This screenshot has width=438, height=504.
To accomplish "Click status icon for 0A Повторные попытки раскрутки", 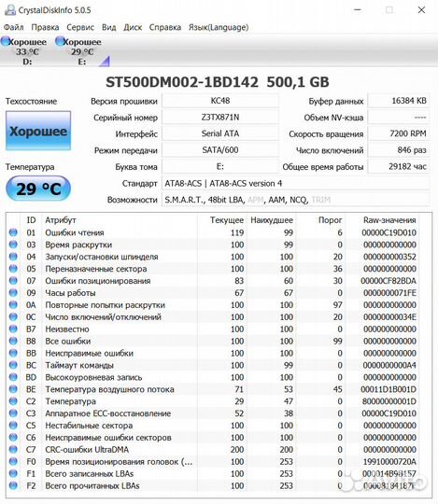I will coord(13,304).
